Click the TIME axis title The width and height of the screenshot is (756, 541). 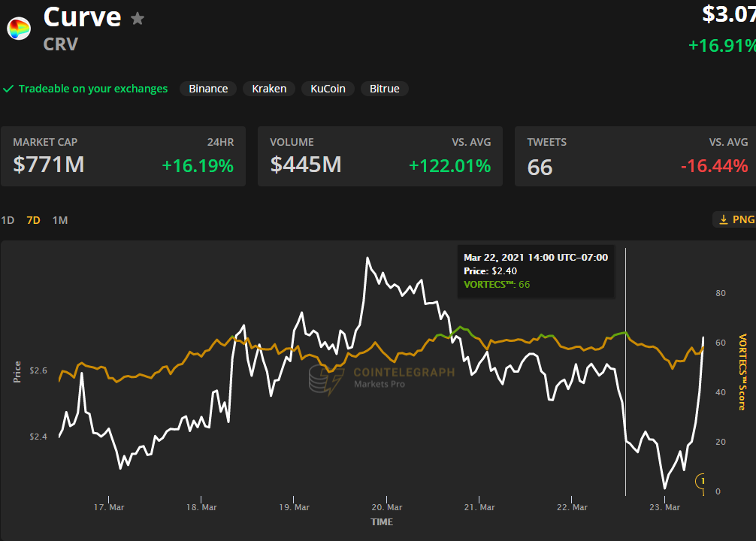pyautogui.click(x=382, y=522)
